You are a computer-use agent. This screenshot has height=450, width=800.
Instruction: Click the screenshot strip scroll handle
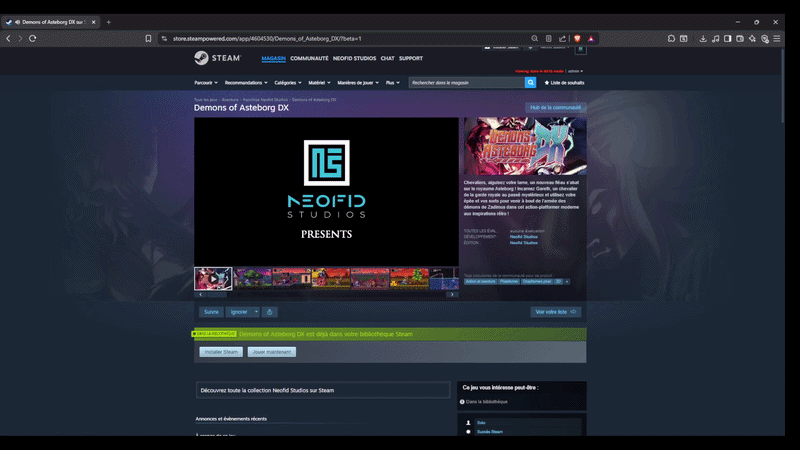217,294
